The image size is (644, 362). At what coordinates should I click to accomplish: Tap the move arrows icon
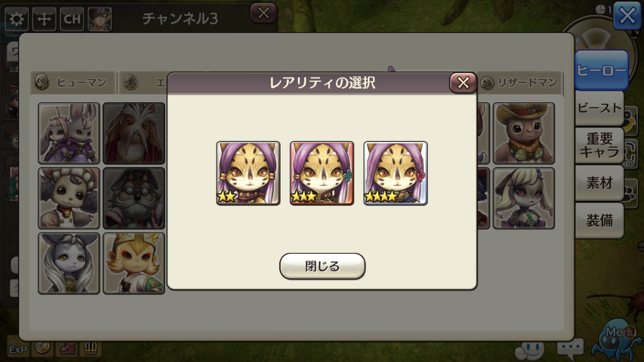tap(44, 19)
